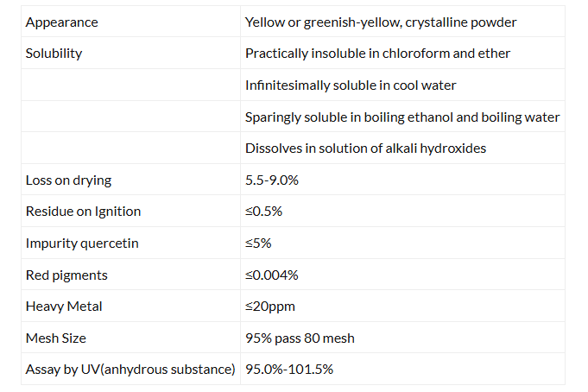
Task: Click the "95.0%-101.5%" assay value
Action: pos(289,370)
